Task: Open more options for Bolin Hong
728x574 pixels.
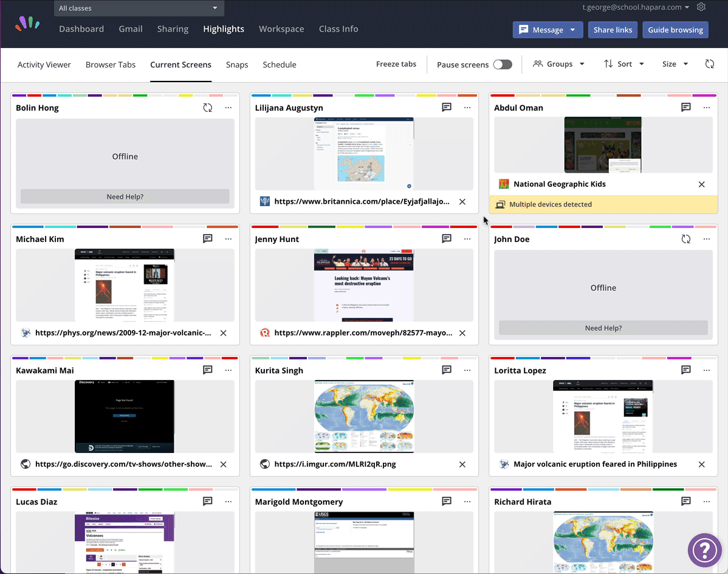Action: tap(228, 108)
